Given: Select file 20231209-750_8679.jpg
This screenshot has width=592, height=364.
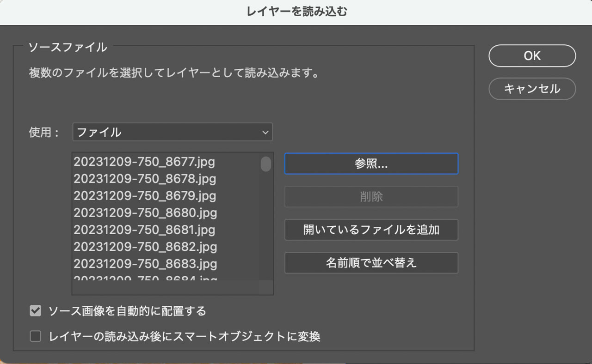Looking at the screenshot, I should pyautogui.click(x=145, y=196).
